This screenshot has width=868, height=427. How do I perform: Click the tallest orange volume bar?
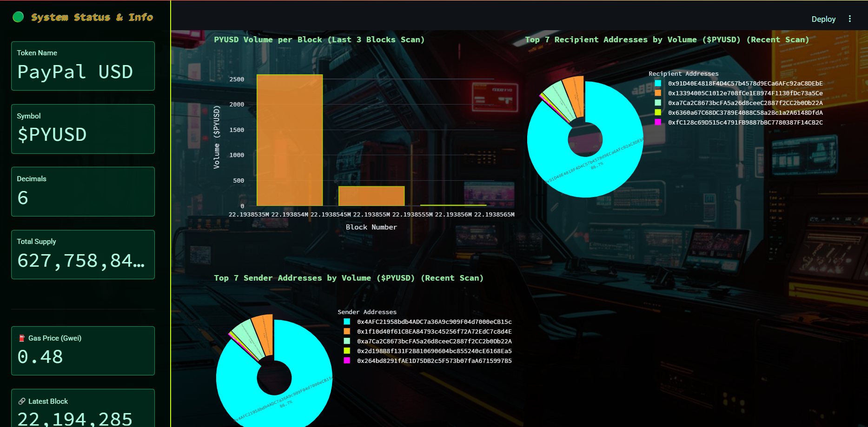pos(290,140)
